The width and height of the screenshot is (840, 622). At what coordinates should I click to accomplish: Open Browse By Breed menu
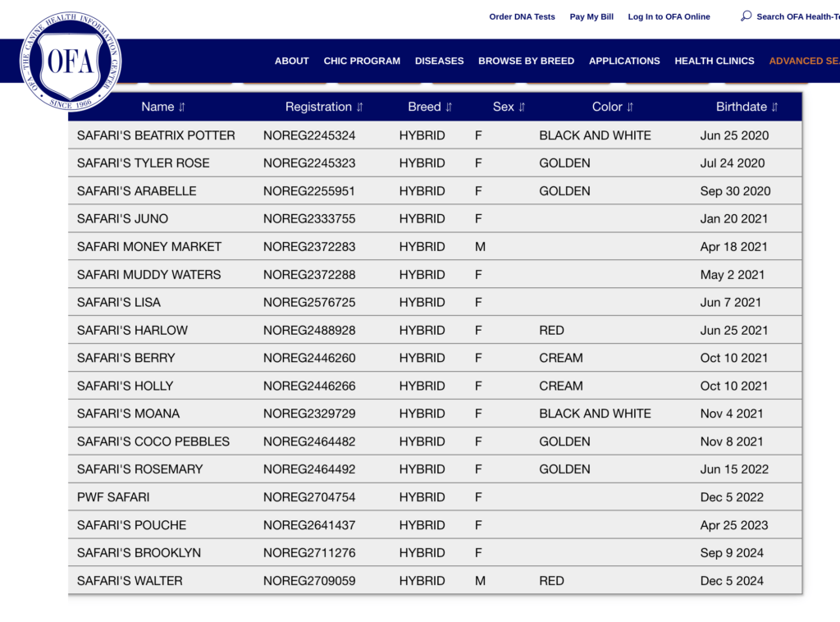526,61
